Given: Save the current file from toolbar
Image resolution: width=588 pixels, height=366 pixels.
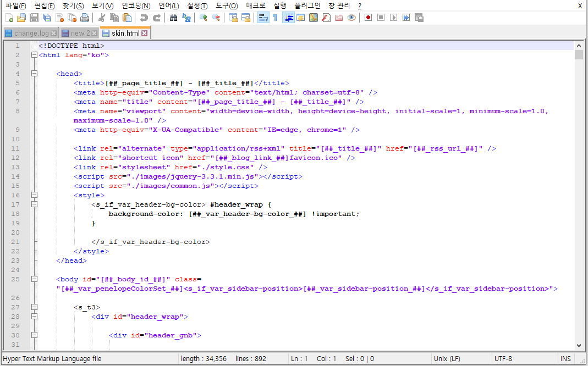Looking at the screenshot, I should click(34, 18).
